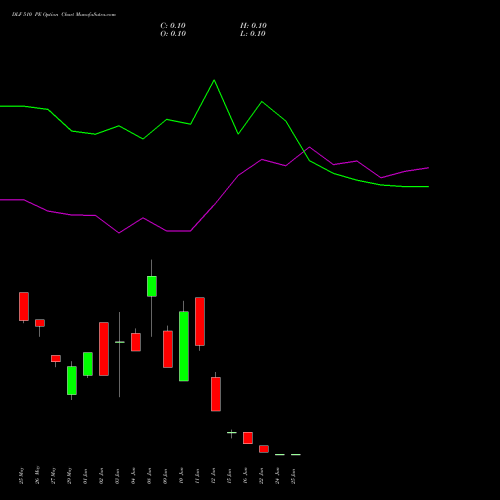Select the 16 Jun date label

pos(246,476)
